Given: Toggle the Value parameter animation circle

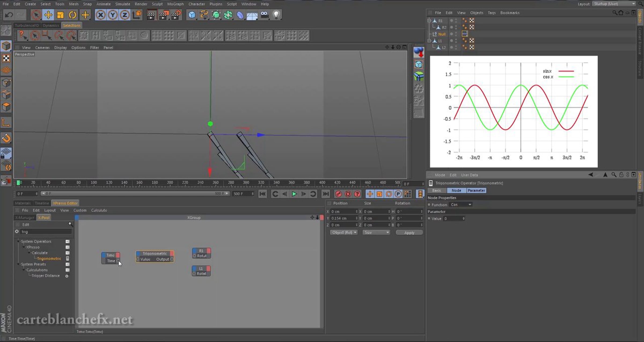Looking at the screenshot, I should coord(429,219).
